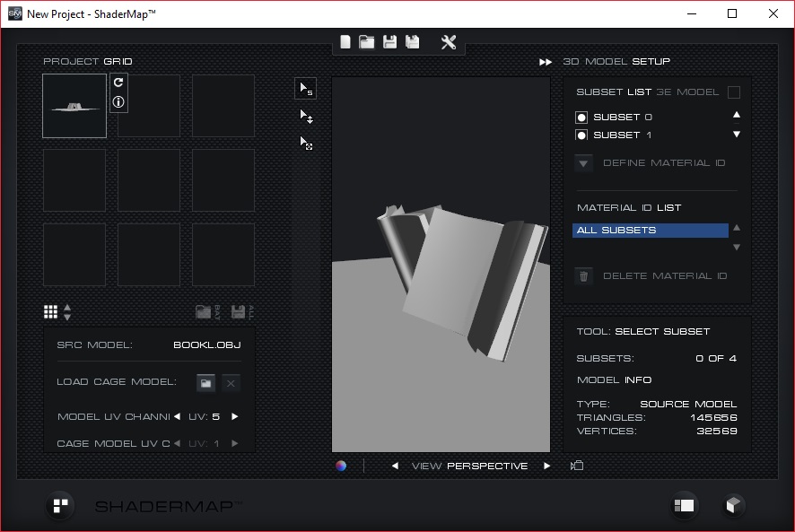The height and width of the screenshot is (532, 795).
Task: Create a new project via blank page icon
Action: click(x=345, y=42)
